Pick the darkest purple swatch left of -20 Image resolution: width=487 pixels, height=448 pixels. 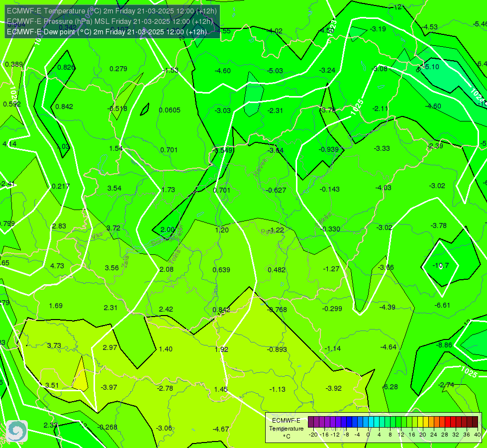(310, 422)
